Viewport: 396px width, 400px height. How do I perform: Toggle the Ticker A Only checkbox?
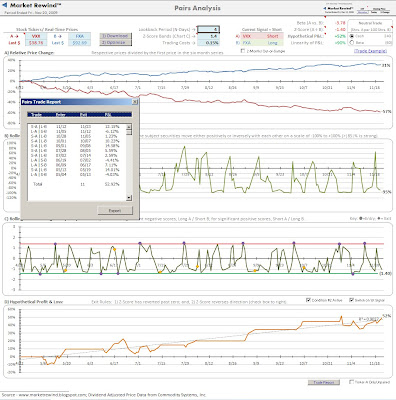coord(351,382)
